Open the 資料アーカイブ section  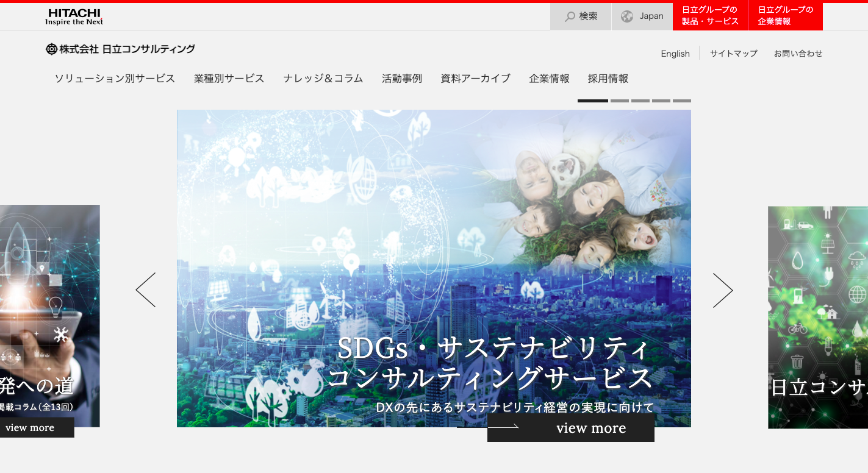tap(475, 79)
